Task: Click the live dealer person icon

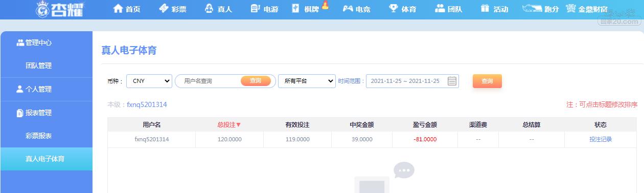Action: tap(209, 8)
